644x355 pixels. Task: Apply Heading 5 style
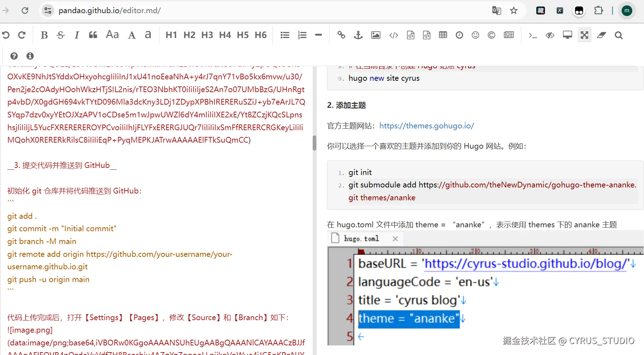243,35
